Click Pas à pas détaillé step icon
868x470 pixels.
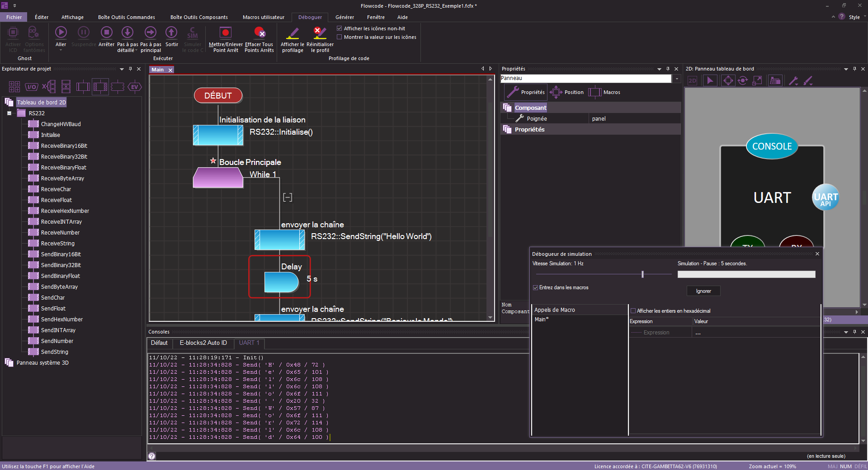click(x=127, y=33)
